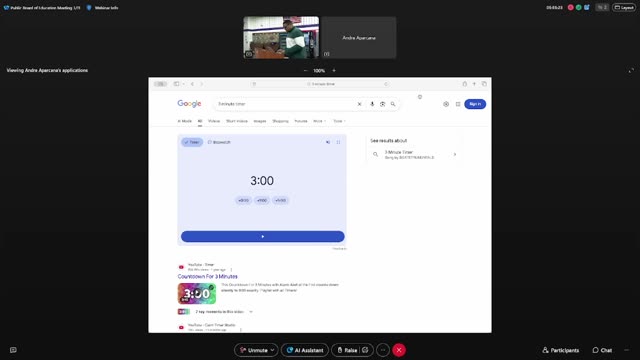Switch to the Stopwatch tab

coord(219,142)
